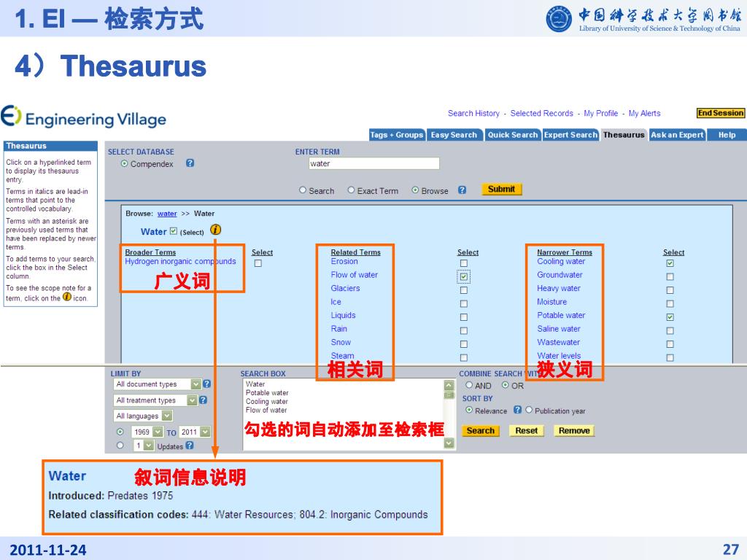The height and width of the screenshot is (560, 747).
Task: Open the All languages dropdown
Action: coord(143,416)
